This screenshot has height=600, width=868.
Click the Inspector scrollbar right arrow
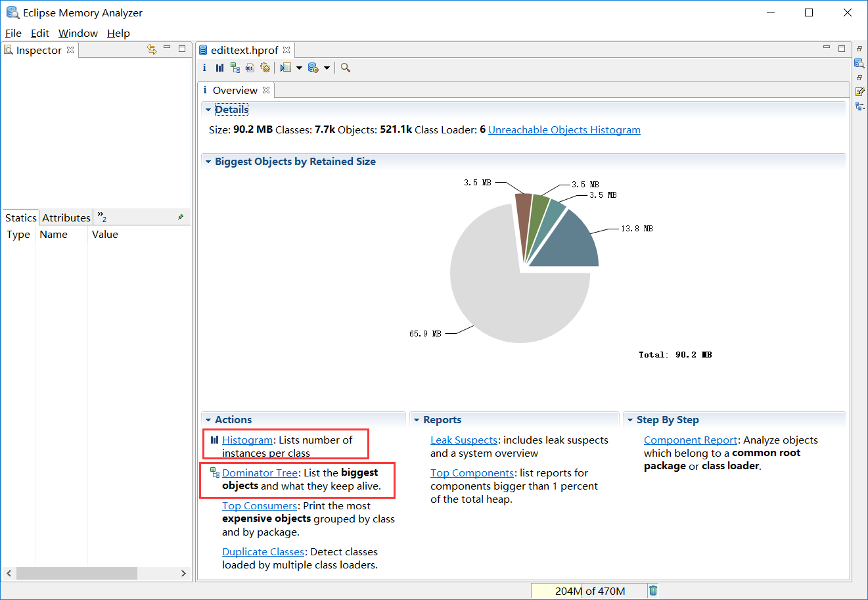tap(183, 573)
